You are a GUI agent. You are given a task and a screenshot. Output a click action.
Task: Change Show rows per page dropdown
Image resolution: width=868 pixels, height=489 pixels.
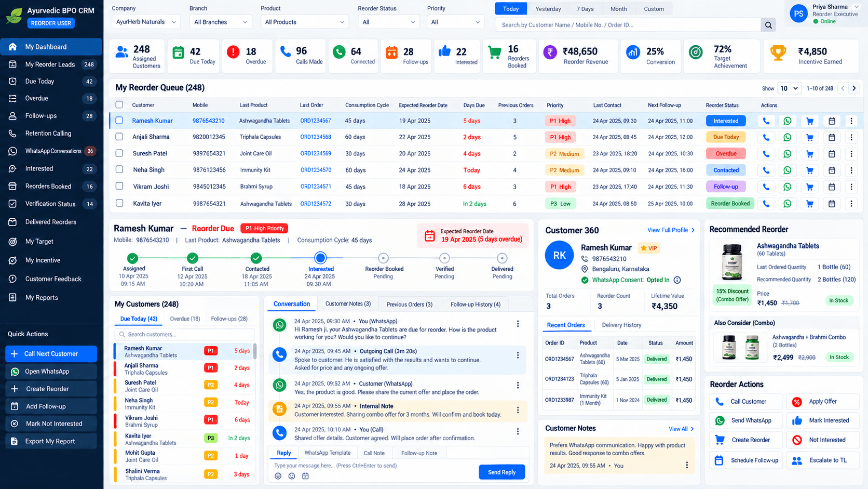pos(789,88)
